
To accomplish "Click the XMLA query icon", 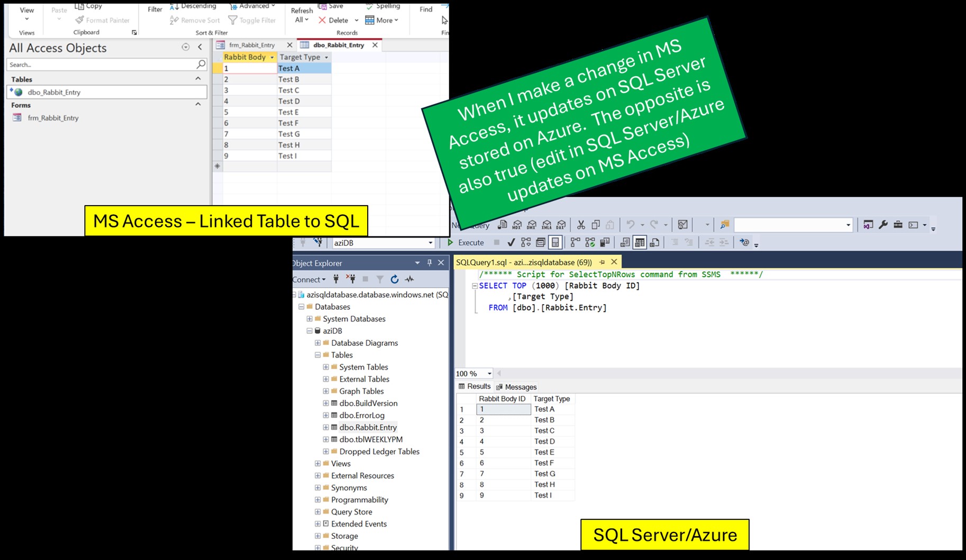I will point(546,225).
